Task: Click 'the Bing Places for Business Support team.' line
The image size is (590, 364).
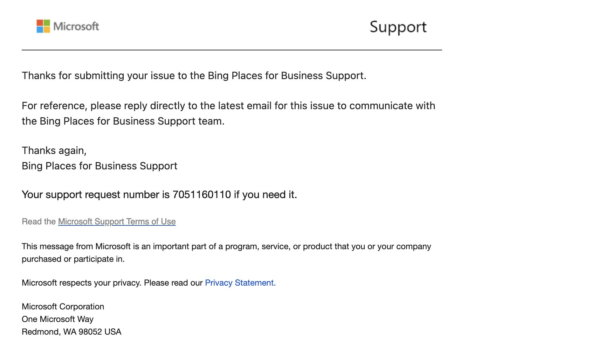Action: click(123, 121)
